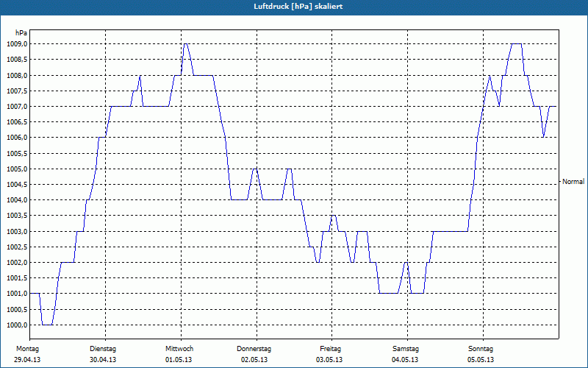Click the date 30.04.13
The image size is (588, 368).
pyautogui.click(x=103, y=360)
